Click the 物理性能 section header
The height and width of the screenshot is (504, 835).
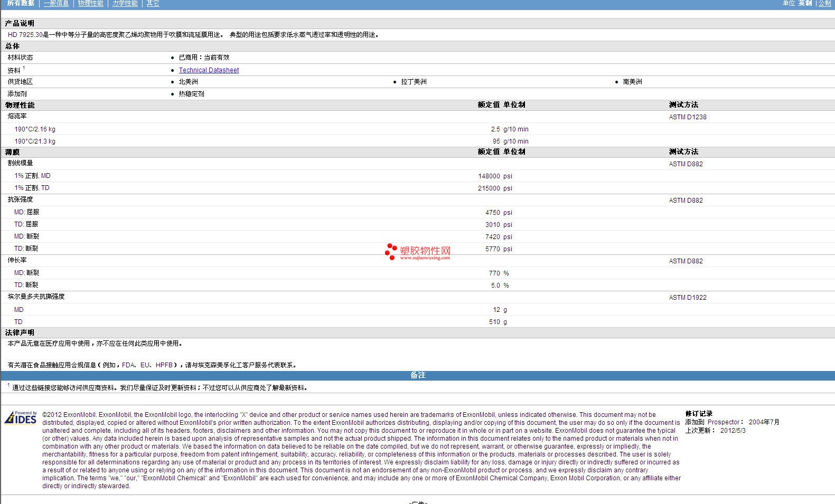point(20,105)
